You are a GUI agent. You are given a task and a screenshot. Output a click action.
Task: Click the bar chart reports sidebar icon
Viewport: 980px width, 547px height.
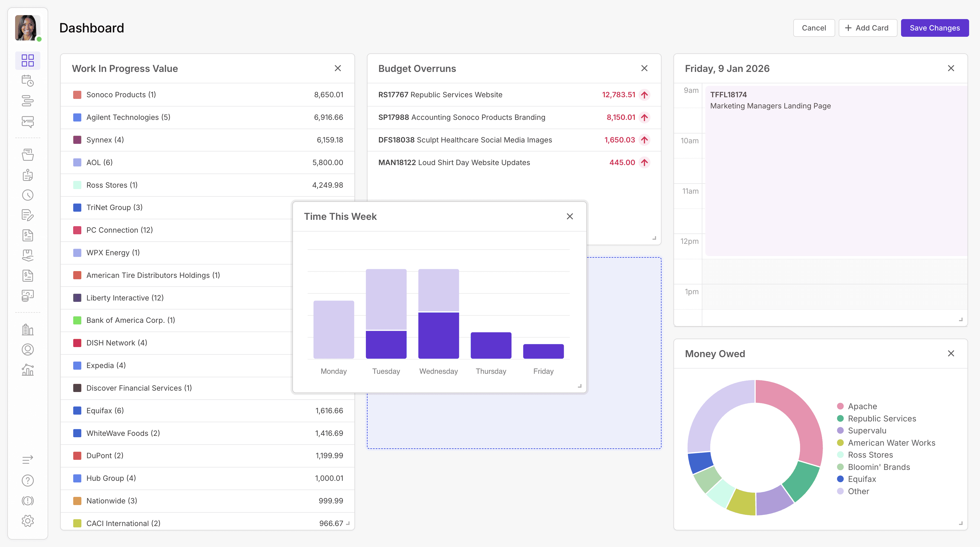tap(27, 370)
